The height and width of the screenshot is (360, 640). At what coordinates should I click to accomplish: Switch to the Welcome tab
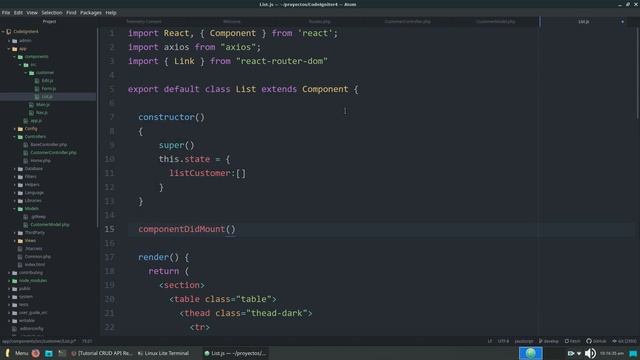[x=231, y=21]
